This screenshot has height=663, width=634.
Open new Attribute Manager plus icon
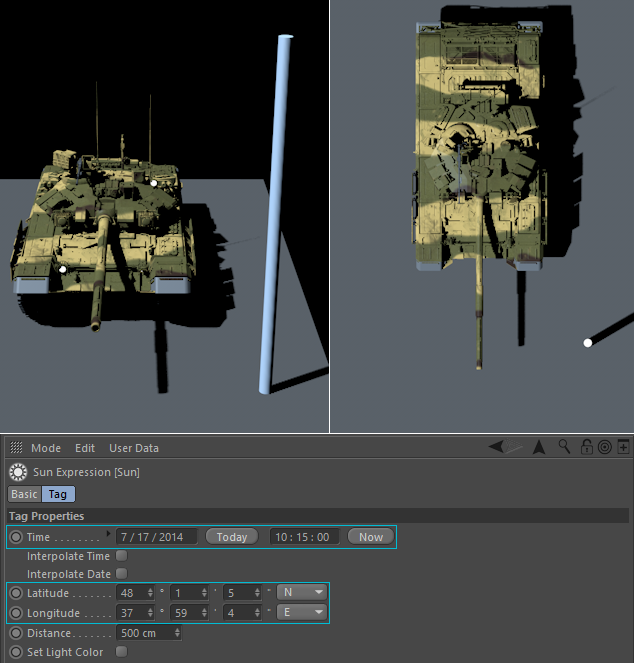(x=623, y=447)
